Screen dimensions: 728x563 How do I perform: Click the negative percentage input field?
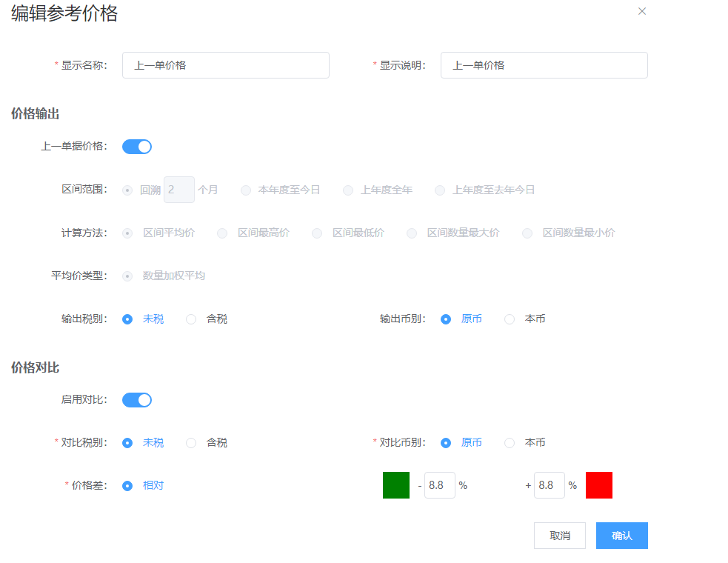click(439, 485)
